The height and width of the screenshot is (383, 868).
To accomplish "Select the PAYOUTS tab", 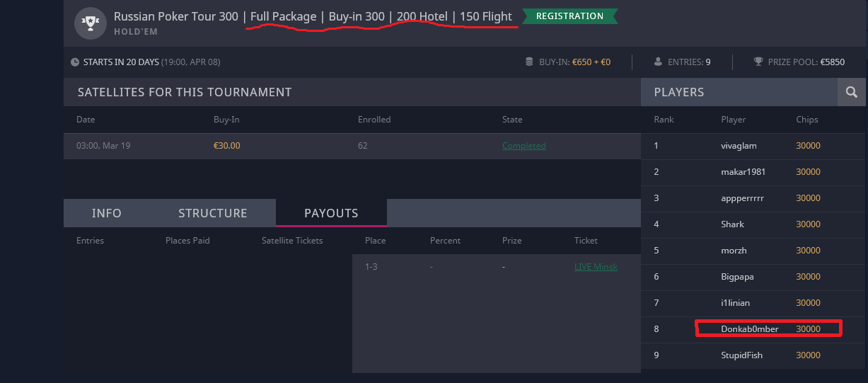I will [x=331, y=213].
